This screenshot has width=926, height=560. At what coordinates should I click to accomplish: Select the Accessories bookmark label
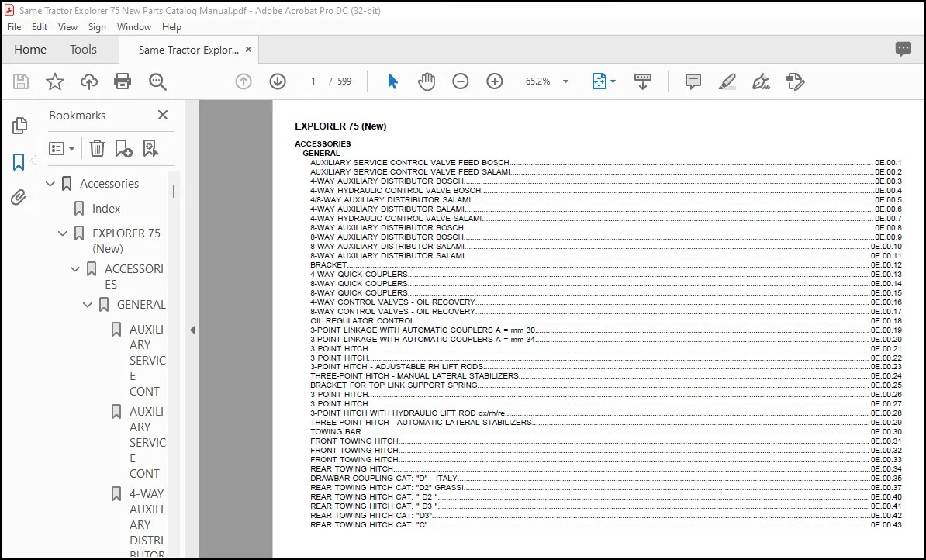[x=109, y=184]
